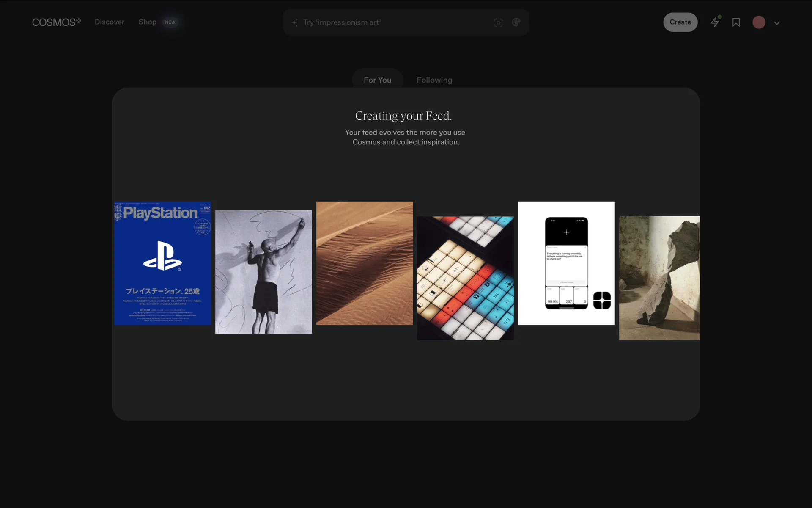Click the NEW badge next to Shop
The image size is (812, 508).
170,22
